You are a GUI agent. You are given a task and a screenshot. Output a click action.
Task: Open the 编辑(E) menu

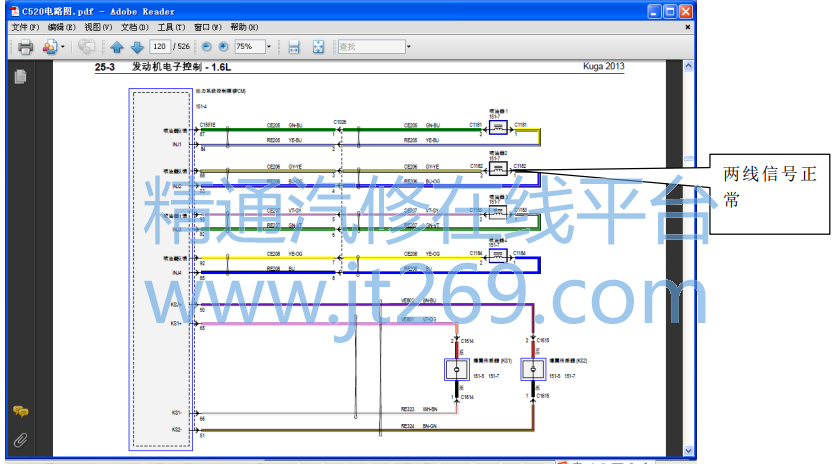pos(62,27)
